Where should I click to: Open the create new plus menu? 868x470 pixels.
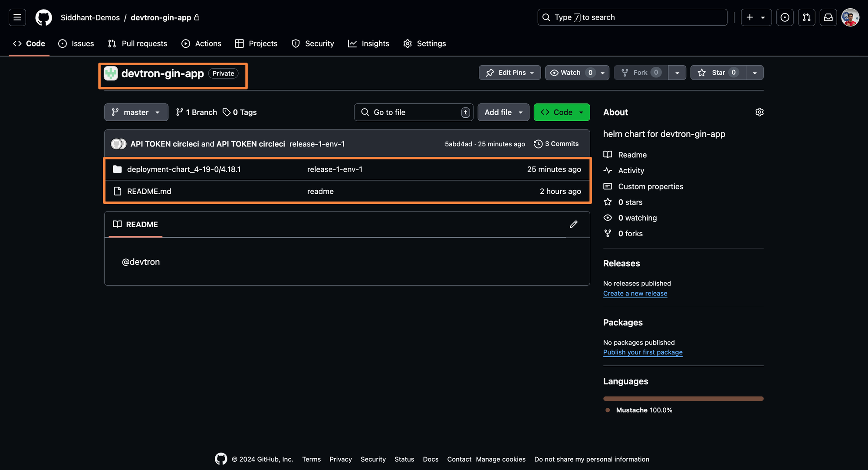756,17
